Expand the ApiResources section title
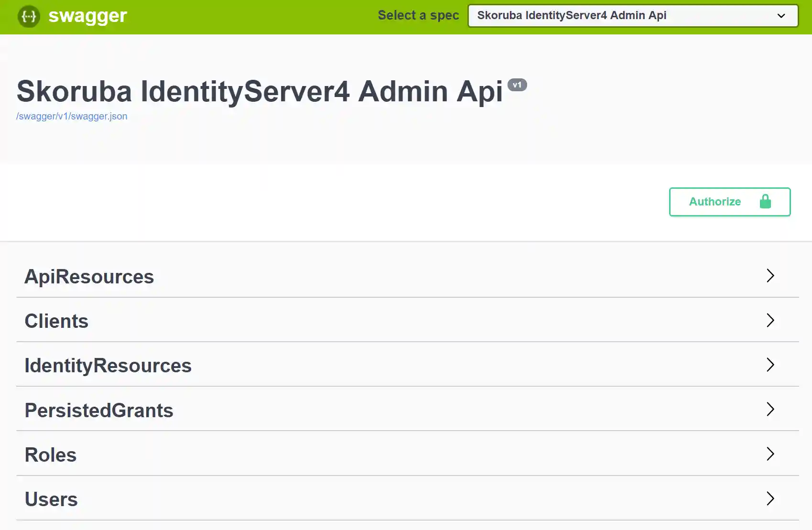Image resolution: width=812 pixels, height=530 pixels. (x=89, y=277)
